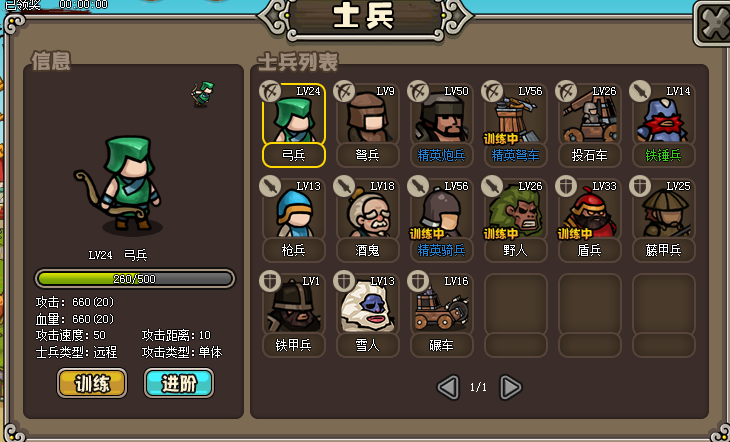This screenshot has width=730, height=442.
Task: Select the 雪人 LV13 snowman portrait
Action: coord(367,305)
